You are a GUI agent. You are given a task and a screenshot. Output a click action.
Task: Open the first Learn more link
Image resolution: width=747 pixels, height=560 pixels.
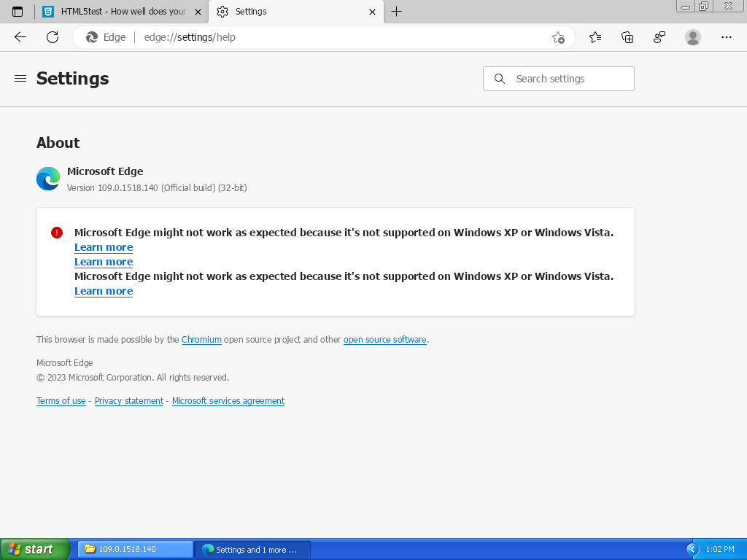pyautogui.click(x=104, y=247)
